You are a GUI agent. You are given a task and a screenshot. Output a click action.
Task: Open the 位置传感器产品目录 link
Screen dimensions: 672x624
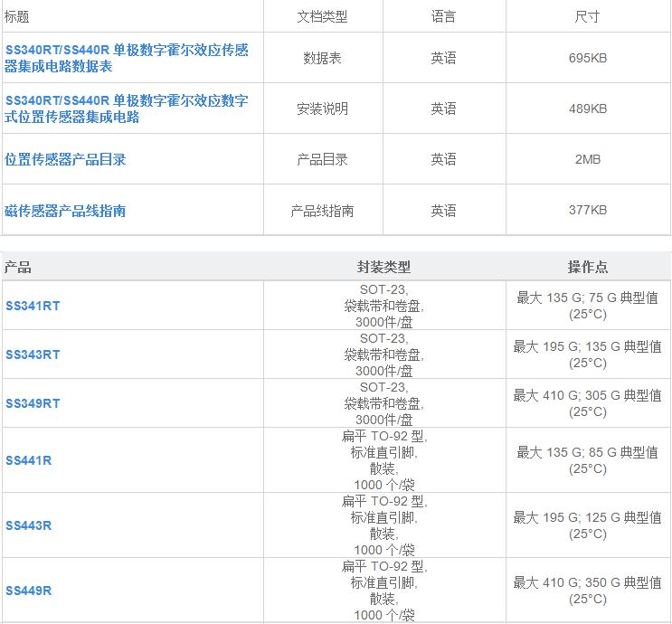click(x=65, y=159)
